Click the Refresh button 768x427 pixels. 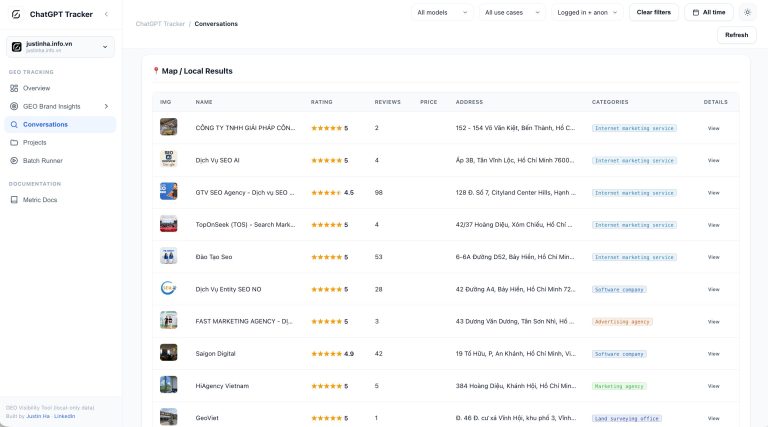(737, 35)
